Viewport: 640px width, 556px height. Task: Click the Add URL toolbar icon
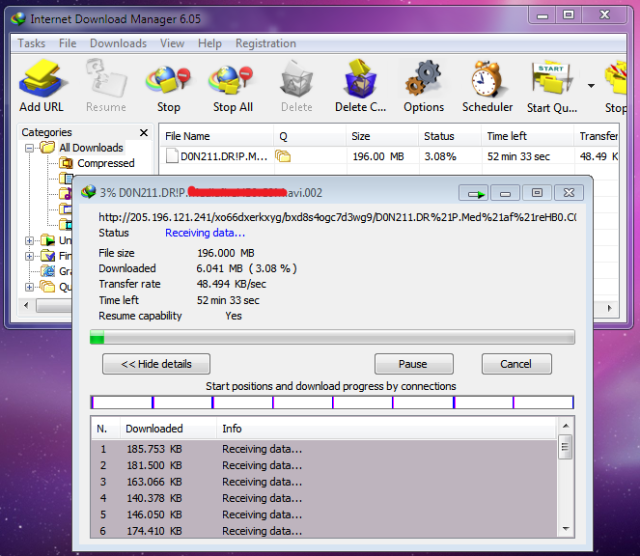tap(41, 79)
